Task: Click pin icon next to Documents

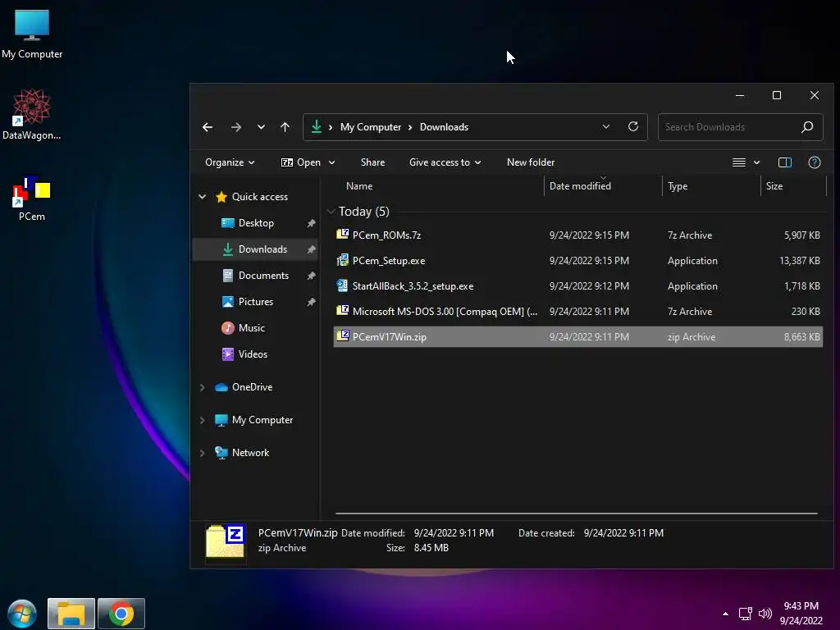Action: (x=311, y=276)
